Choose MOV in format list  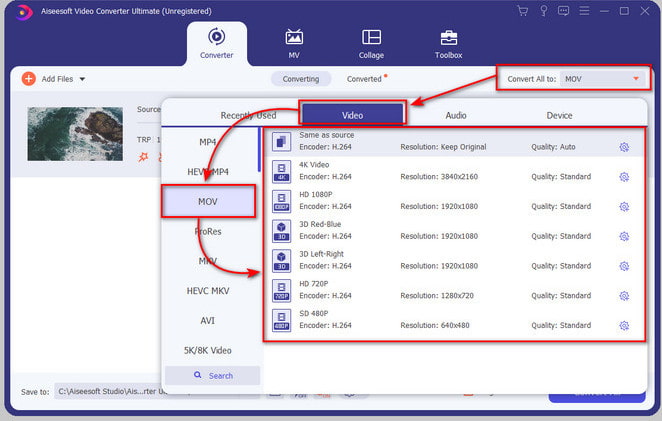[208, 202]
